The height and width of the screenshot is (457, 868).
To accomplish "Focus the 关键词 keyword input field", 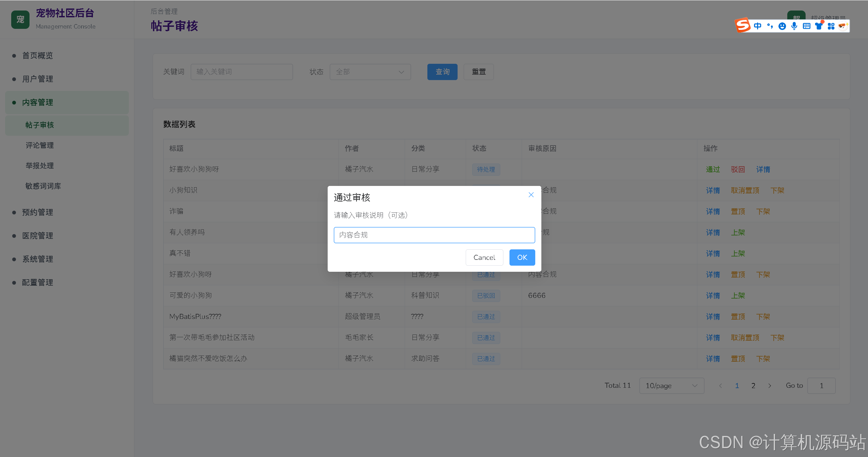I will pos(242,72).
